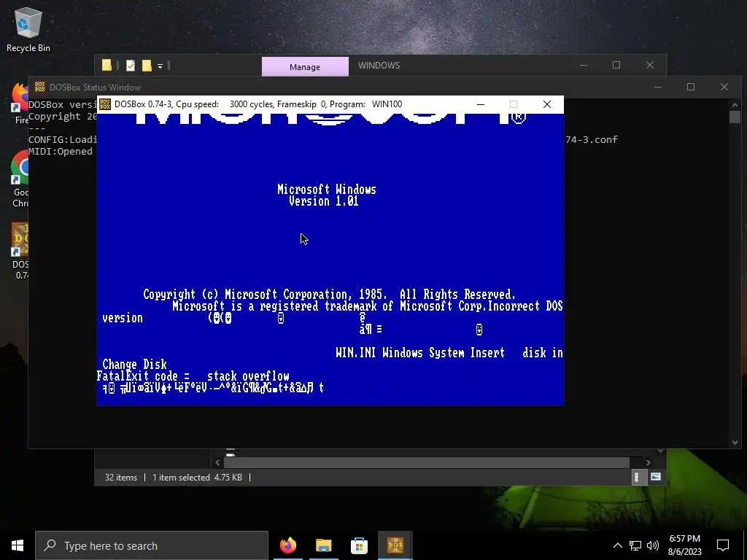Click the status window scrollbar up arrow
Screen dimensions: 747x560
(x=735, y=105)
